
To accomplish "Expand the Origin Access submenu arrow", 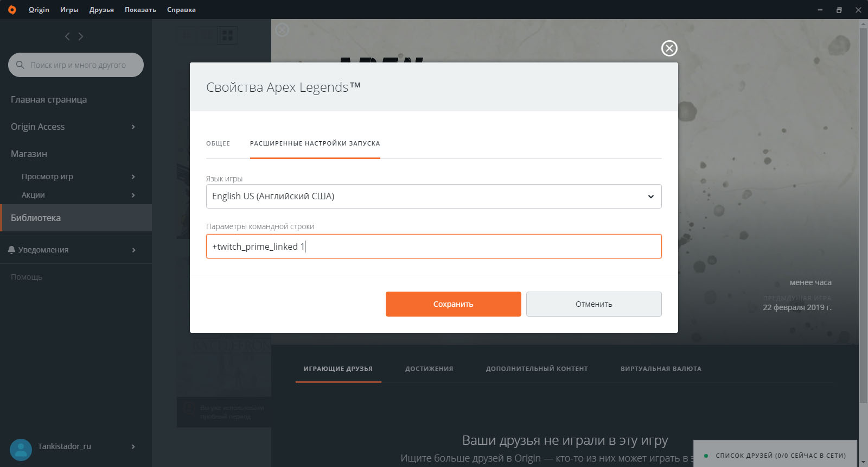I will [x=133, y=127].
